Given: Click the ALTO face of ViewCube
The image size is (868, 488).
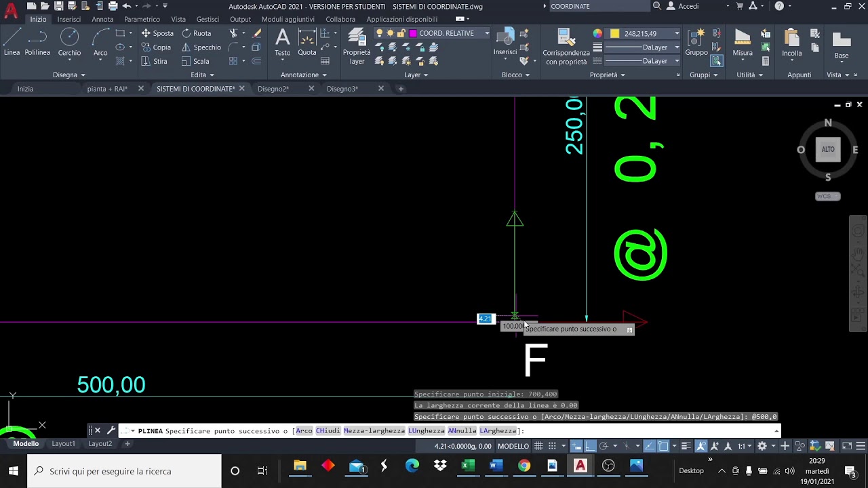Looking at the screenshot, I should click(828, 150).
